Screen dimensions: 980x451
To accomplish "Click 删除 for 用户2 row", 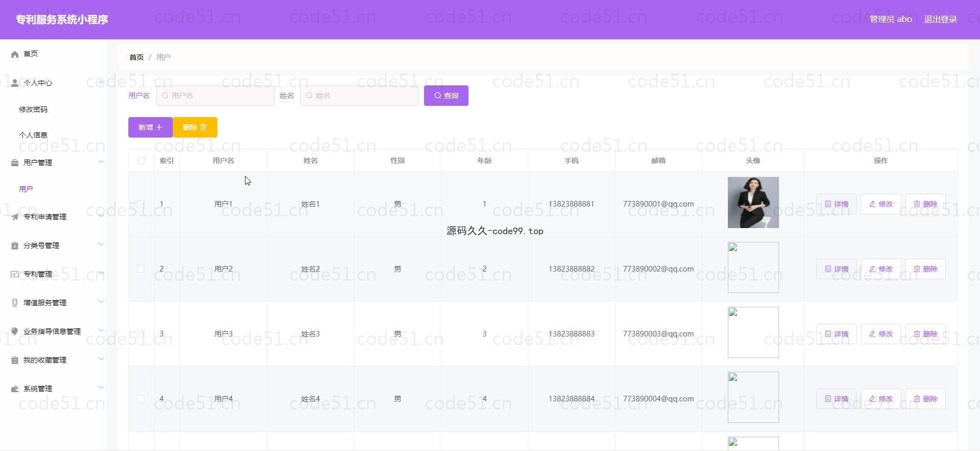I will click(925, 269).
